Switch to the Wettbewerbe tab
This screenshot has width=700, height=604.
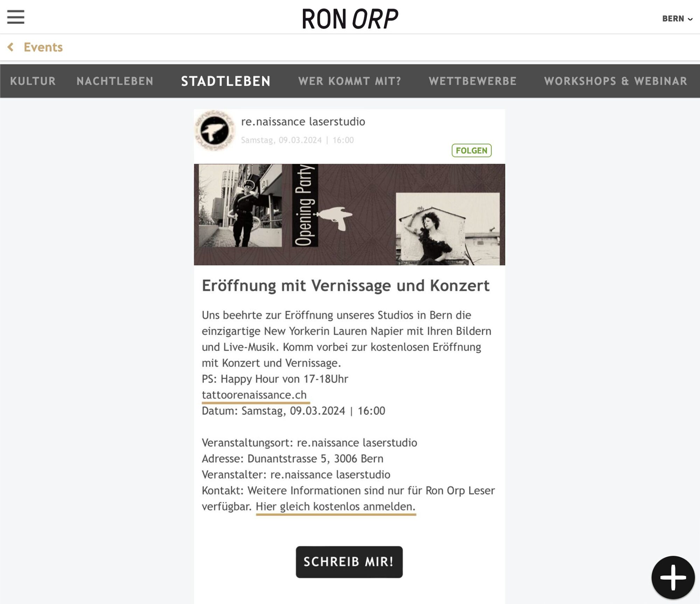click(472, 81)
